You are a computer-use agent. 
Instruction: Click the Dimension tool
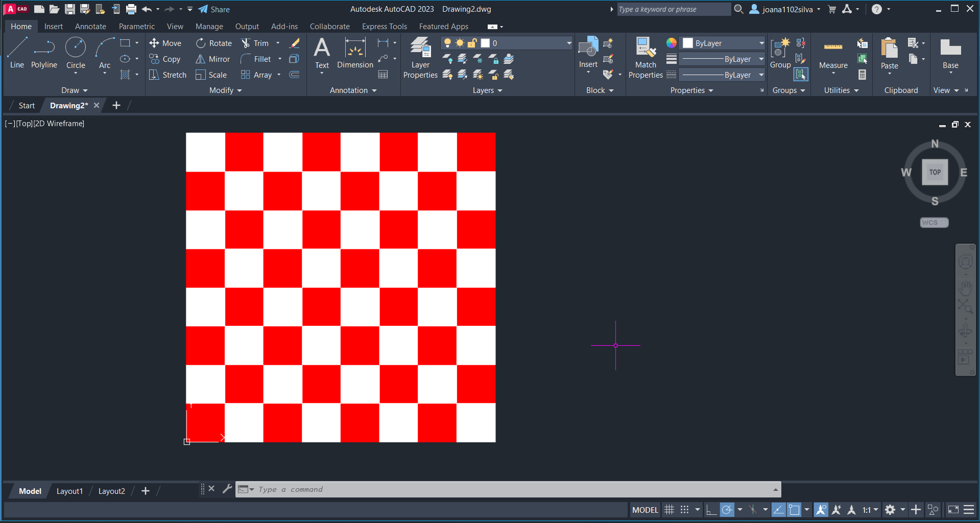click(355, 53)
